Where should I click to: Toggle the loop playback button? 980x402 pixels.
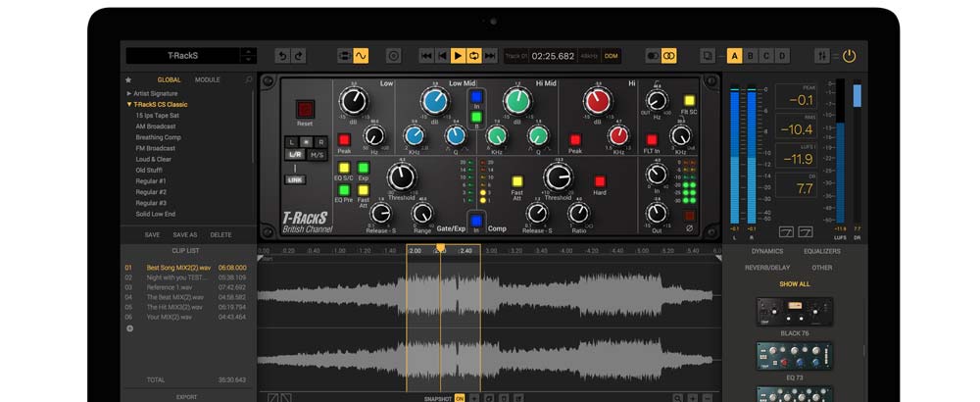tap(473, 56)
